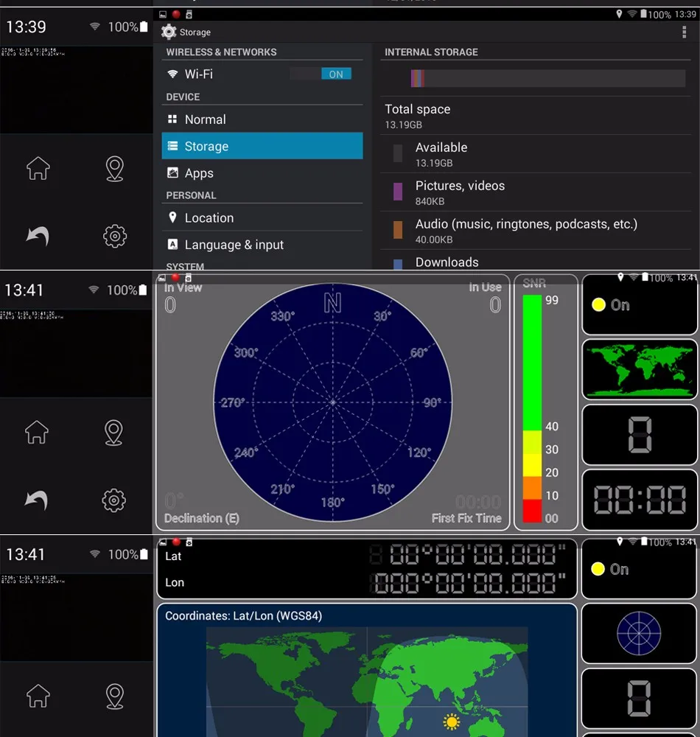Tap the single-digit display tile on the Lat/Lon screen
The height and width of the screenshot is (737, 700).
point(639,698)
